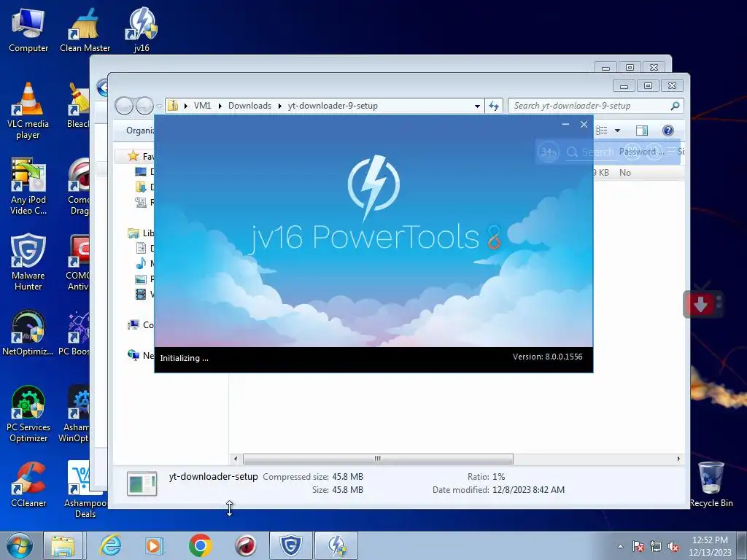Image resolution: width=747 pixels, height=560 pixels.
Task: Open the Organize menu in Explorer
Action: [140, 131]
